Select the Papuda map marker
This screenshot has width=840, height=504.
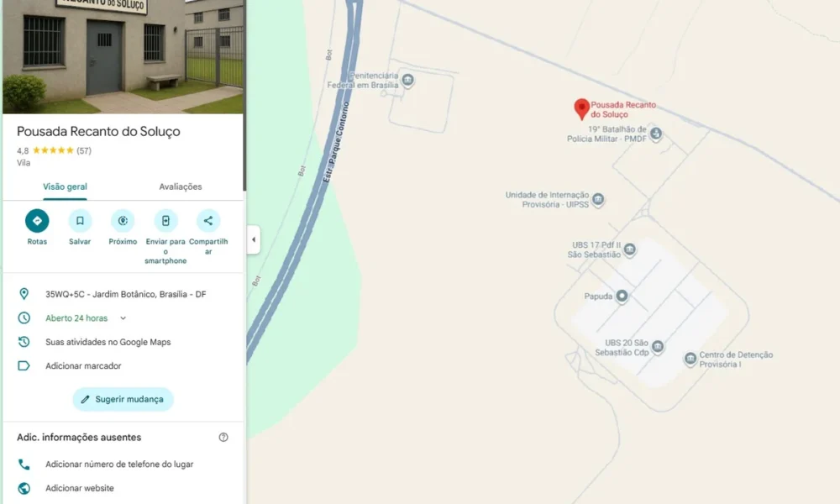coord(622,296)
